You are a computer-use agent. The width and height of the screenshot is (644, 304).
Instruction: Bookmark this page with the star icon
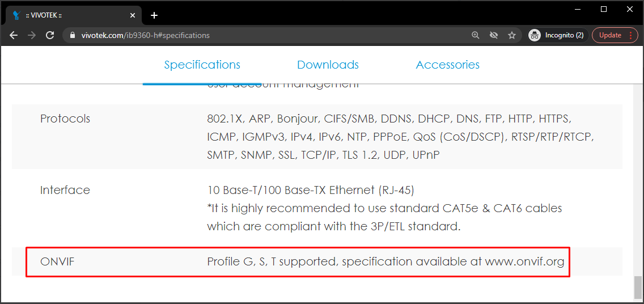tap(512, 35)
